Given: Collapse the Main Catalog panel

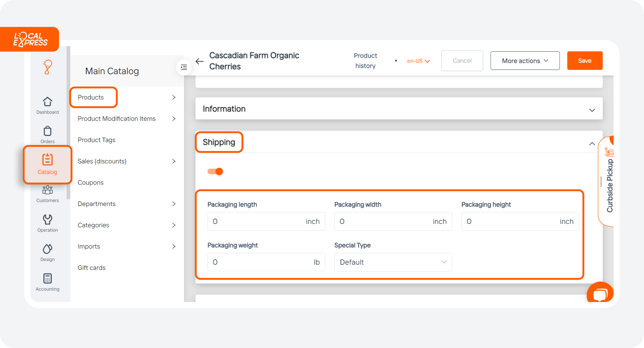Looking at the screenshot, I should (184, 67).
